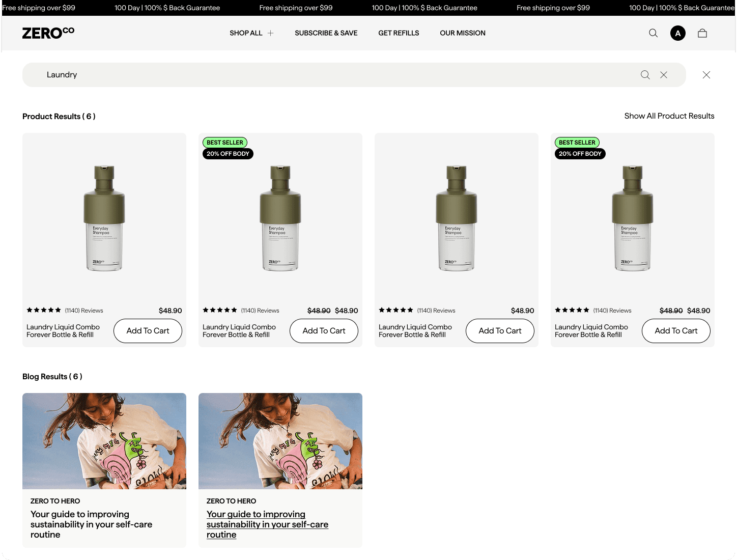
Task: Open the shopping bag cart icon
Action: (702, 33)
